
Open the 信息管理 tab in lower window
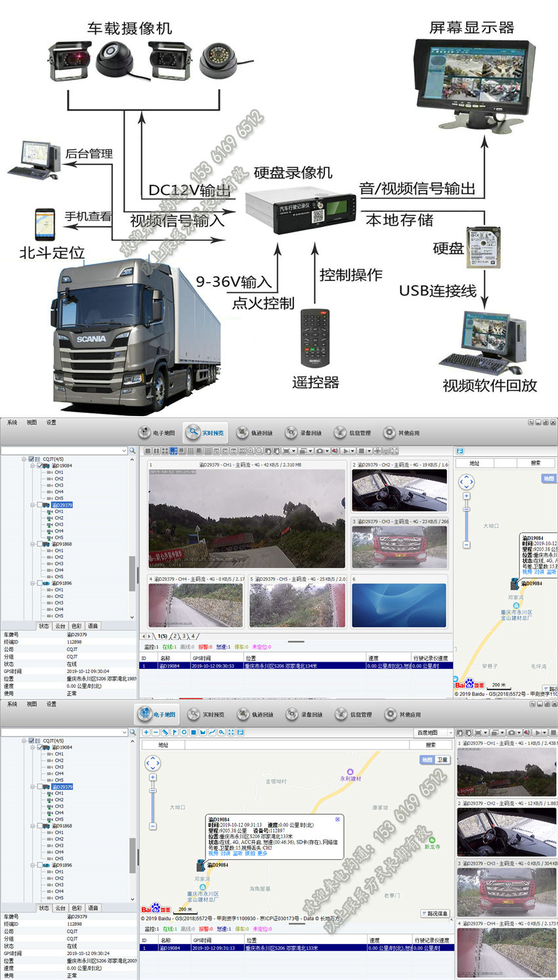(353, 714)
